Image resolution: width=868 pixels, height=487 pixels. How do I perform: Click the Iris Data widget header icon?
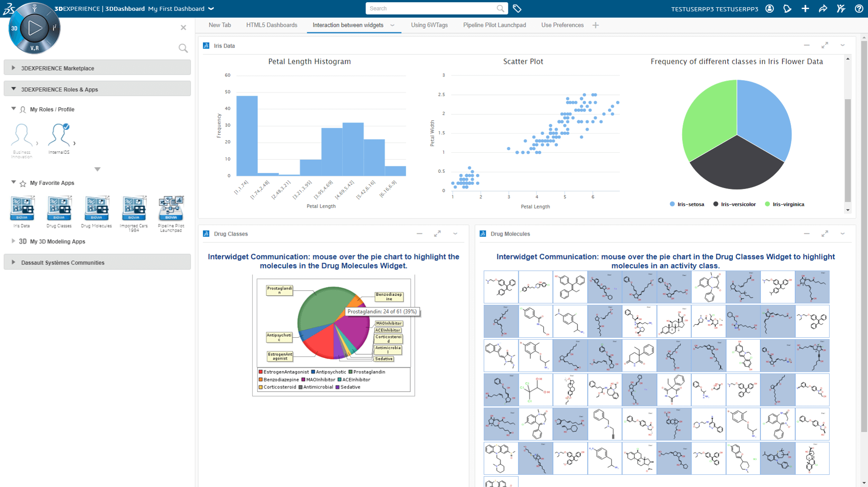click(x=206, y=46)
